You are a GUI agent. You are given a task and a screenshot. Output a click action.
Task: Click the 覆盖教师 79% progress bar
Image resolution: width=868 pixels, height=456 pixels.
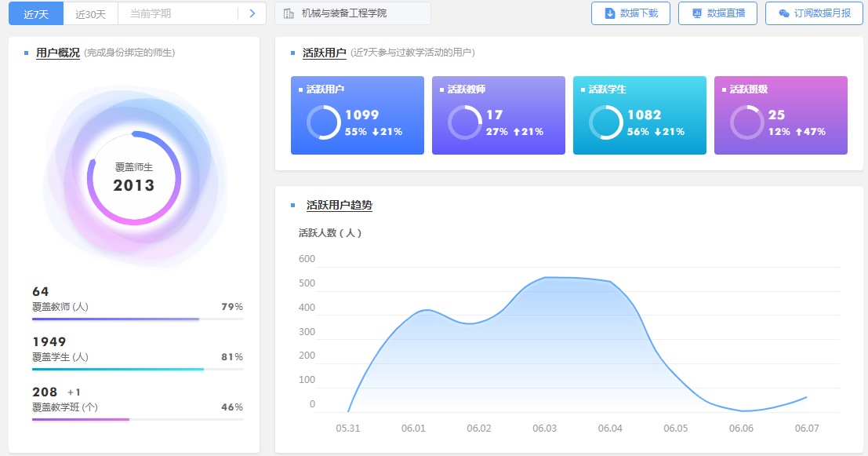(137, 319)
